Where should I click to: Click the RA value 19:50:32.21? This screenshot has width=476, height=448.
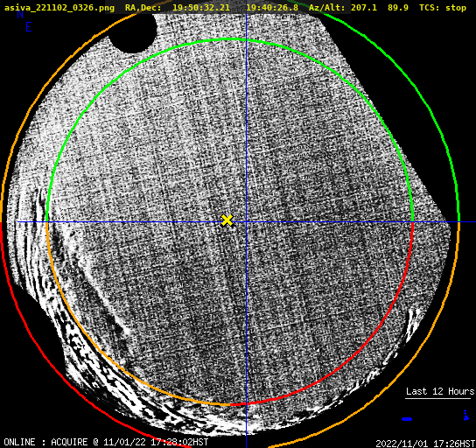pos(201,7)
